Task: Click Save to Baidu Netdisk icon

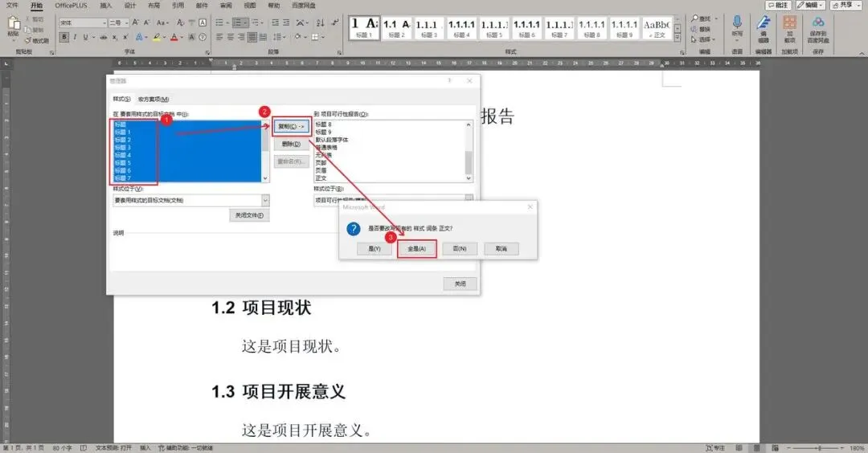Action: coord(818,22)
